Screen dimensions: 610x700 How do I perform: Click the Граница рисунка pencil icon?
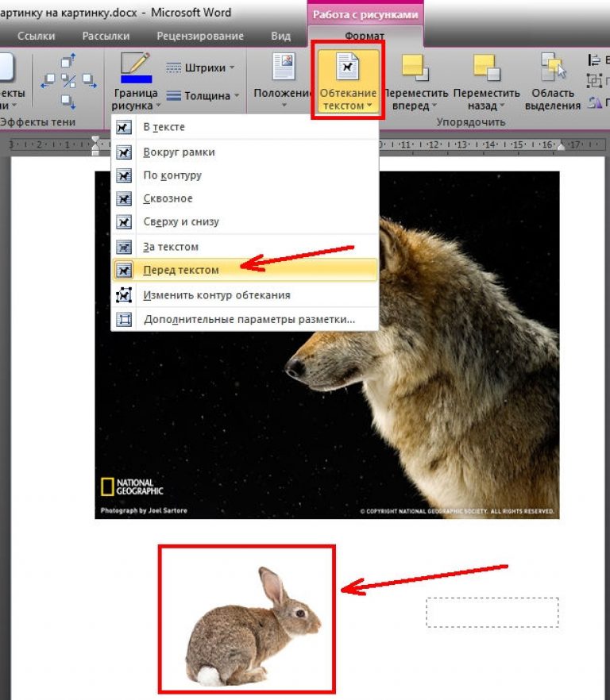point(136,63)
